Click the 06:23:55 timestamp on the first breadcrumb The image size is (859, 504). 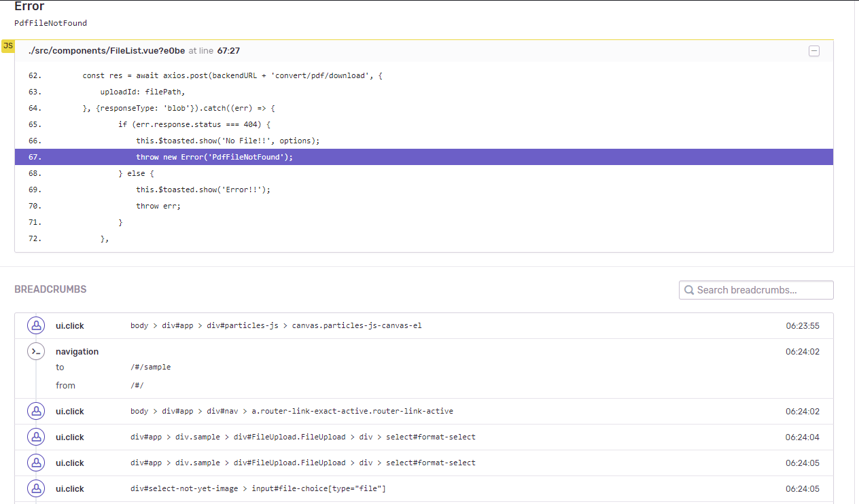[802, 325]
